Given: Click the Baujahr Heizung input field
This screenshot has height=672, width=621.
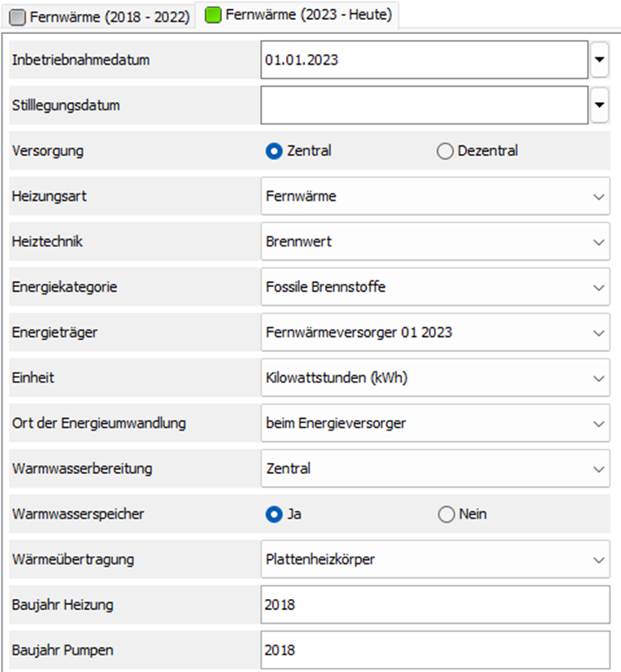Looking at the screenshot, I should click(x=434, y=606).
